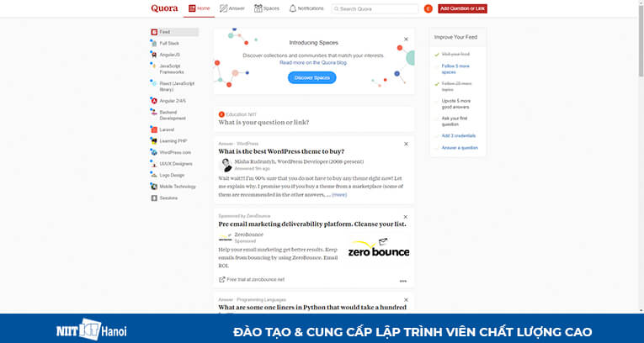Select the React (JavaScript library) topic icon

tap(154, 83)
